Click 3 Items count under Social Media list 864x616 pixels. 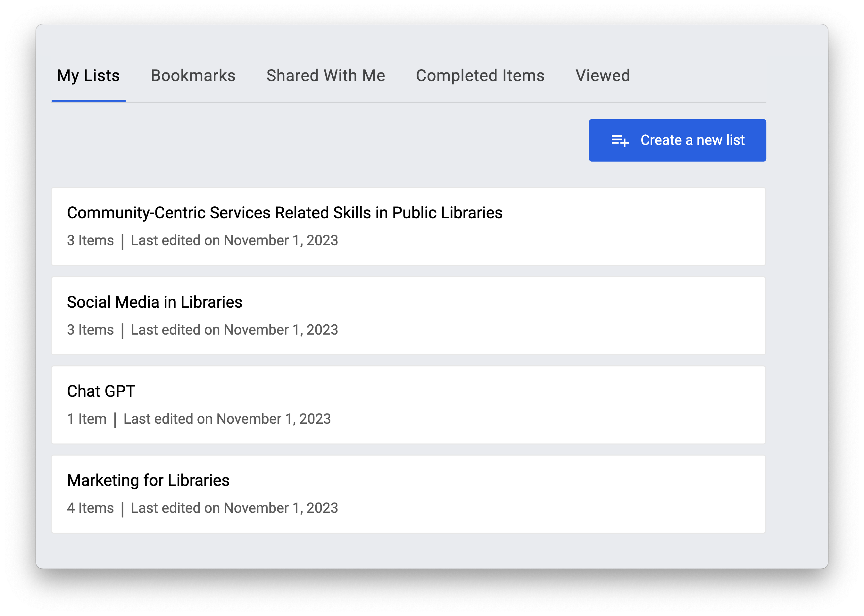click(x=90, y=330)
